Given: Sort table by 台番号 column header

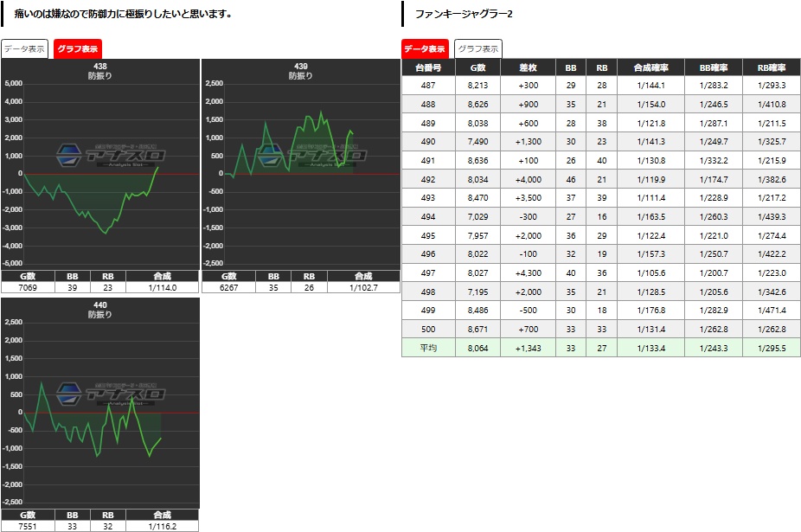Looking at the screenshot, I should [x=428, y=67].
